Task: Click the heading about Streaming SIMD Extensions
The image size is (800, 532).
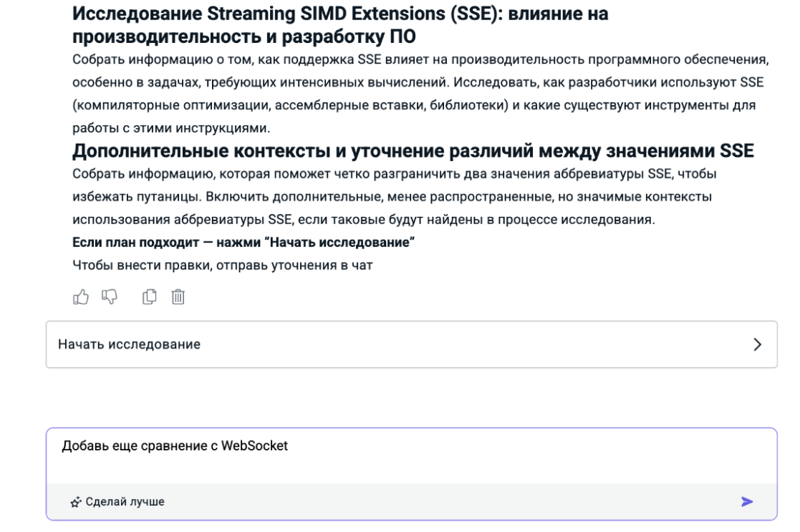Action: [x=340, y=13]
